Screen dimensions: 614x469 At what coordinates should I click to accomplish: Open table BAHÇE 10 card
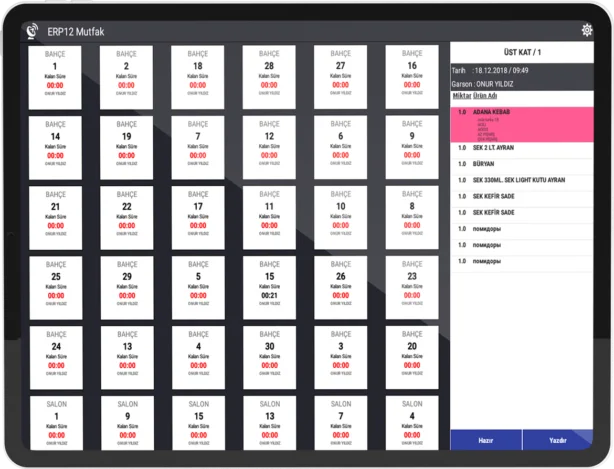tap(341, 217)
